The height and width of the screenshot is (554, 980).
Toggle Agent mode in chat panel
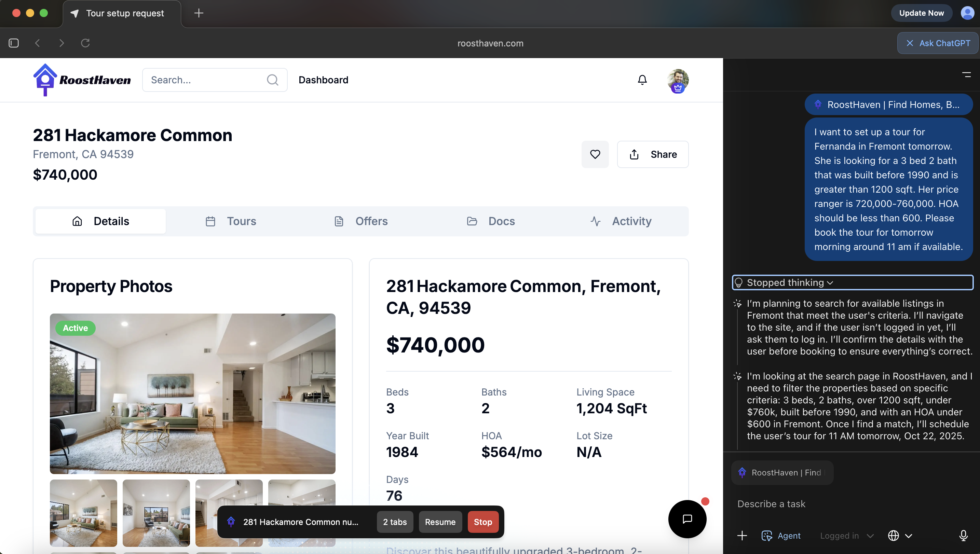click(781, 535)
